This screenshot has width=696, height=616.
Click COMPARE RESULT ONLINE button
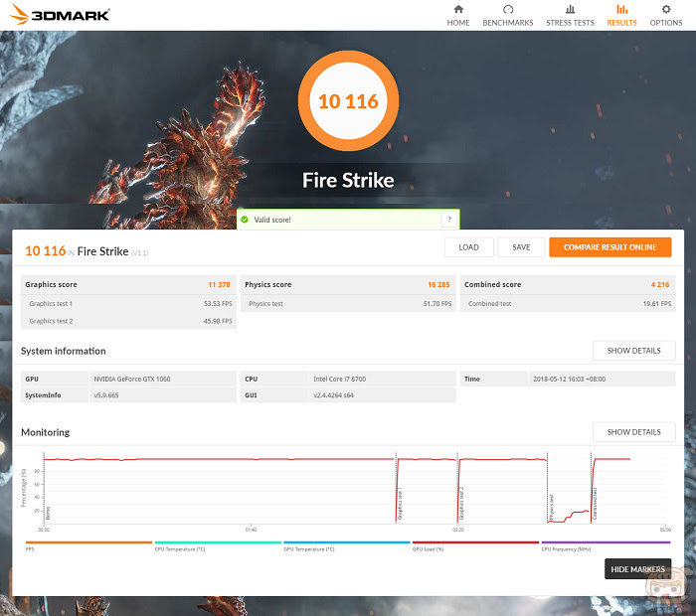pos(609,247)
